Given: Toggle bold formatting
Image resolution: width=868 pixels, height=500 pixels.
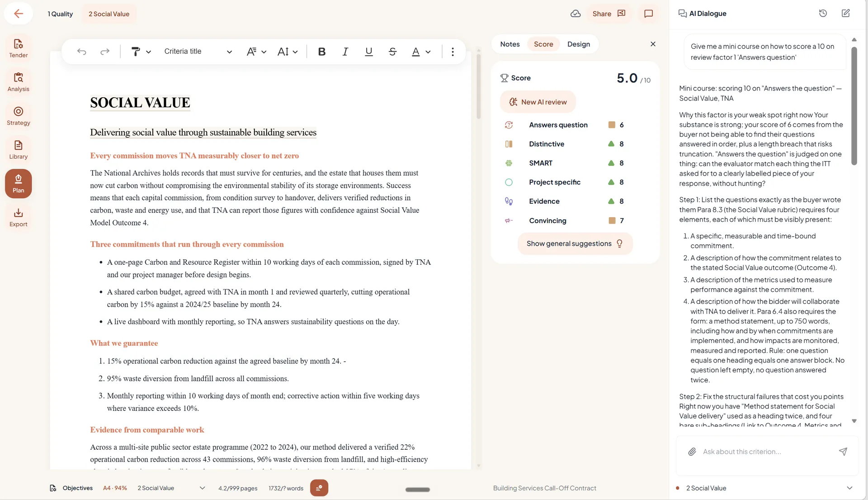Looking at the screenshot, I should pyautogui.click(x=321, y=52).
